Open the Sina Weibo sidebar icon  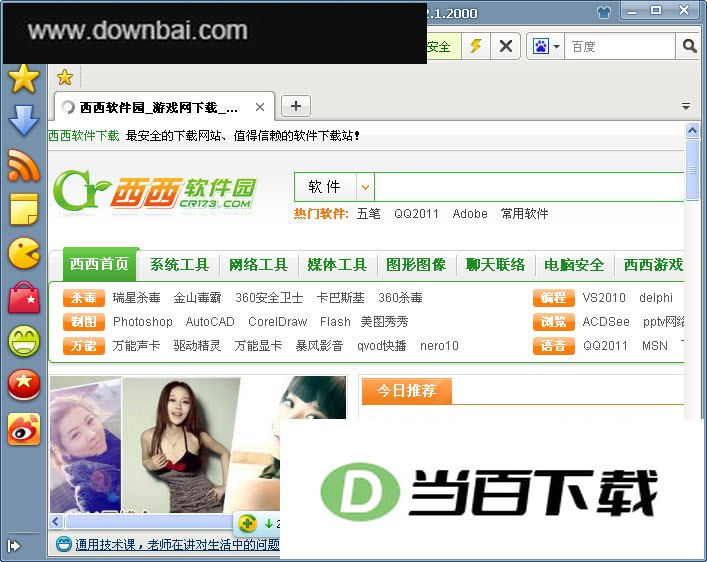(x=24, y=429)
